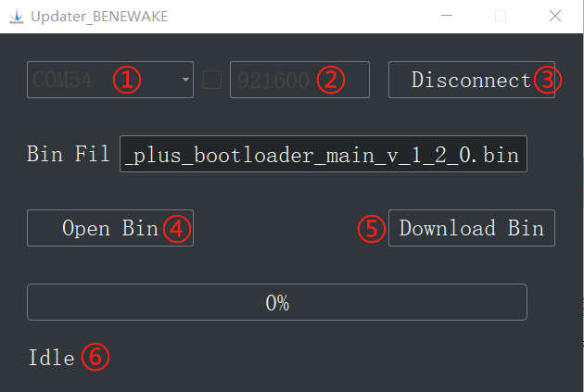This screenshot has width=584, height=392.
Task: Click the red circled number 6 marker
Action: [x=95, y=357]
